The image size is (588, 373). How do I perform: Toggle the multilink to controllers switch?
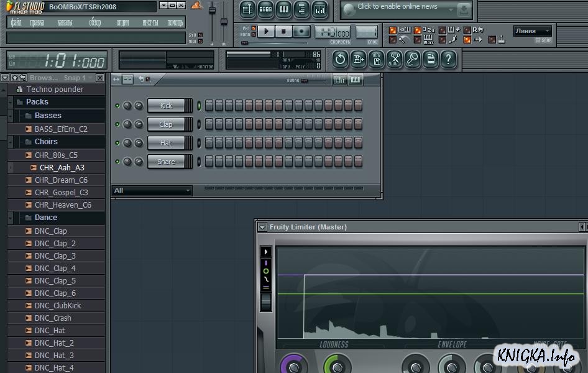492,40
